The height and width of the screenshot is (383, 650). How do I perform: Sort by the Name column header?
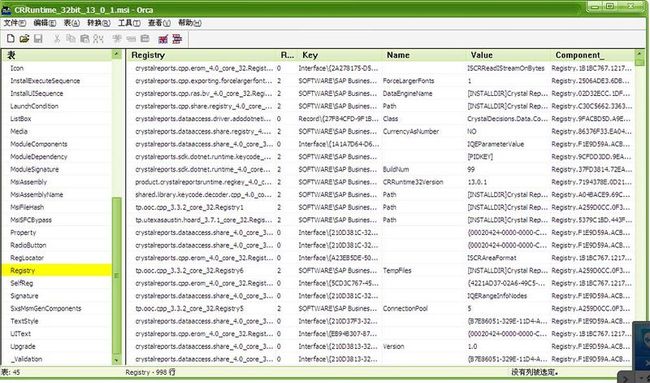(x=424, y=55)
